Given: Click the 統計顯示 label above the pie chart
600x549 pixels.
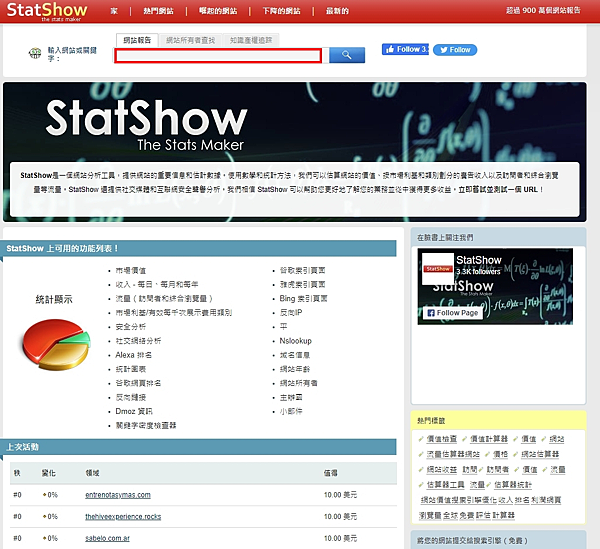Looking at the screenshot, I should point(54,300).
